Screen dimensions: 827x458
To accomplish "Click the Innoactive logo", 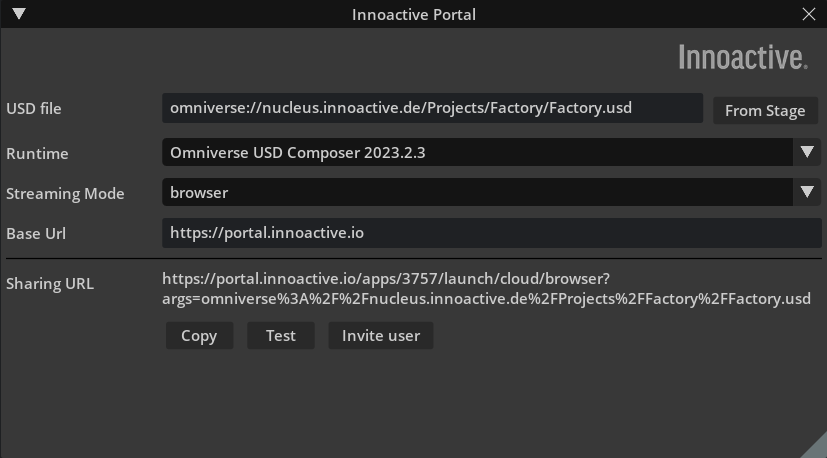I will pos(743,57).
